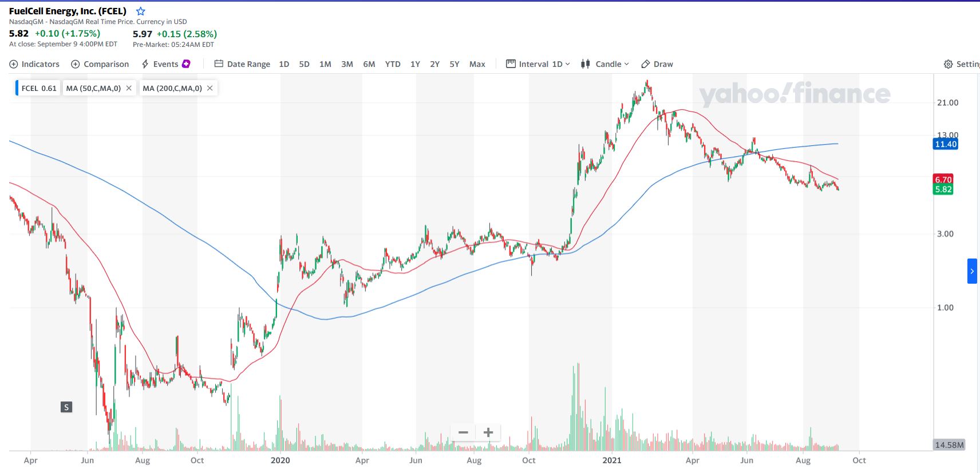Click the Date Range calendar icon
The width and height of the screenshot is (980, 473).
[219, 63]
